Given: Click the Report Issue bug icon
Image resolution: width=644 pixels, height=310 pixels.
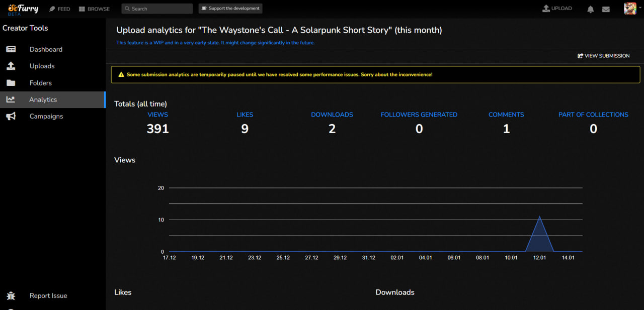Looking at the screenshot, I should [x=11, y=296].
